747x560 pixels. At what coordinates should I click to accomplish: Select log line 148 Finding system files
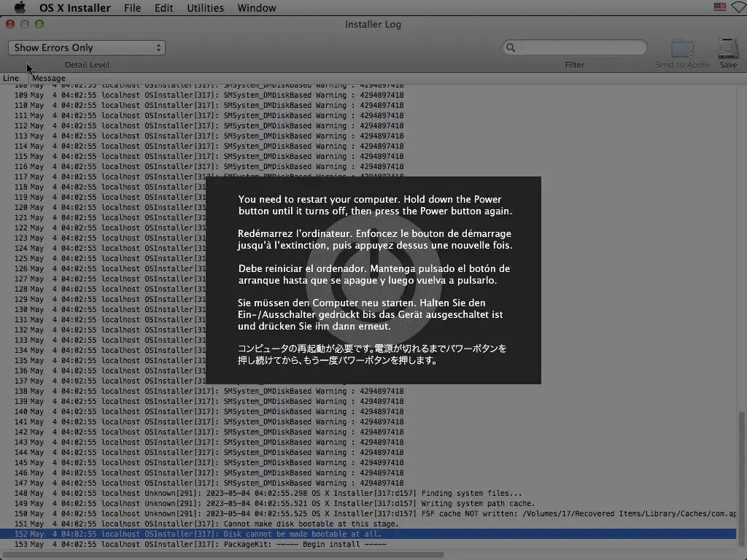(368, 494)
